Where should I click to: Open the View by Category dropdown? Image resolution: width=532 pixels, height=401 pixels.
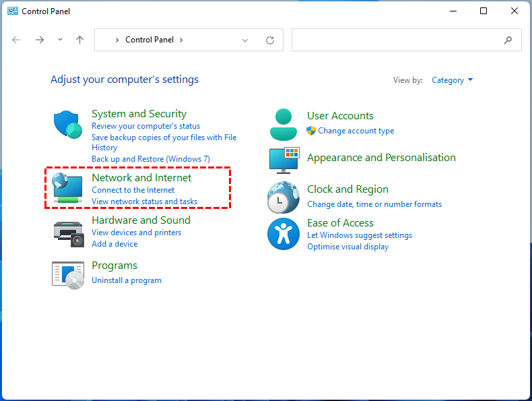pos(452,80)
